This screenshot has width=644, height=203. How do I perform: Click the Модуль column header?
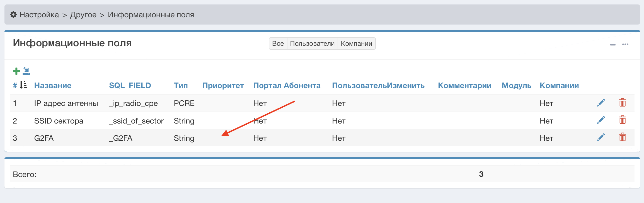click(x=516, y=85)
